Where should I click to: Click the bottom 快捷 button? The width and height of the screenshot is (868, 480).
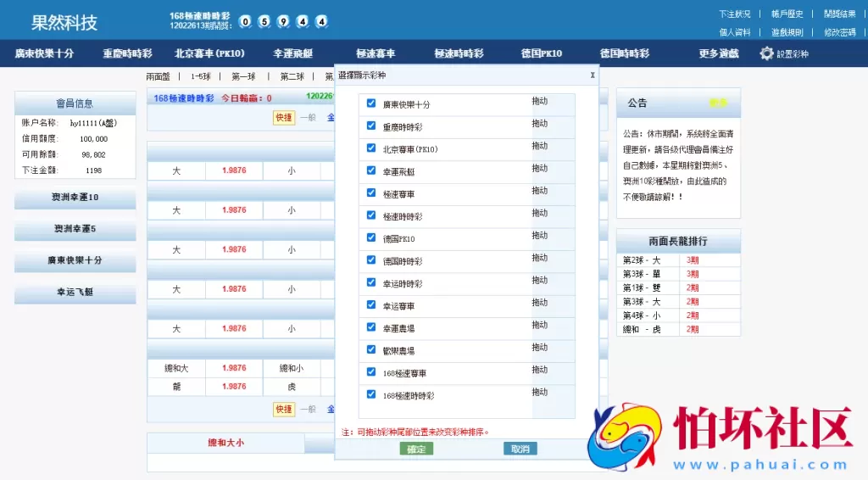click(x=284, y=409)
